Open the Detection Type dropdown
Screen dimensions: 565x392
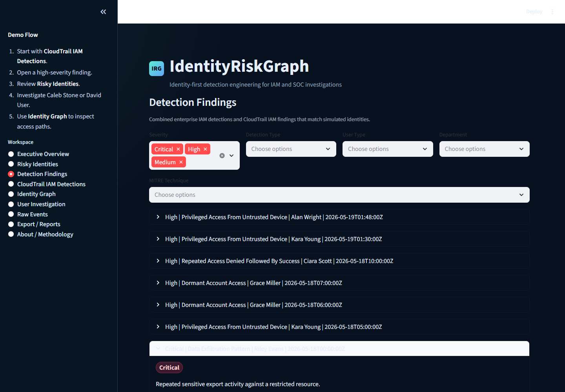click(291, 149)
